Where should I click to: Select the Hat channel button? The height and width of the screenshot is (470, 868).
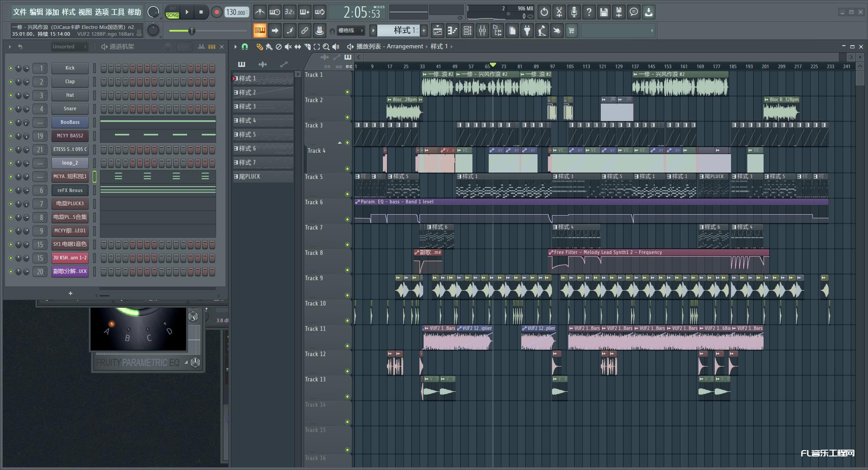(x=70, y=95)
